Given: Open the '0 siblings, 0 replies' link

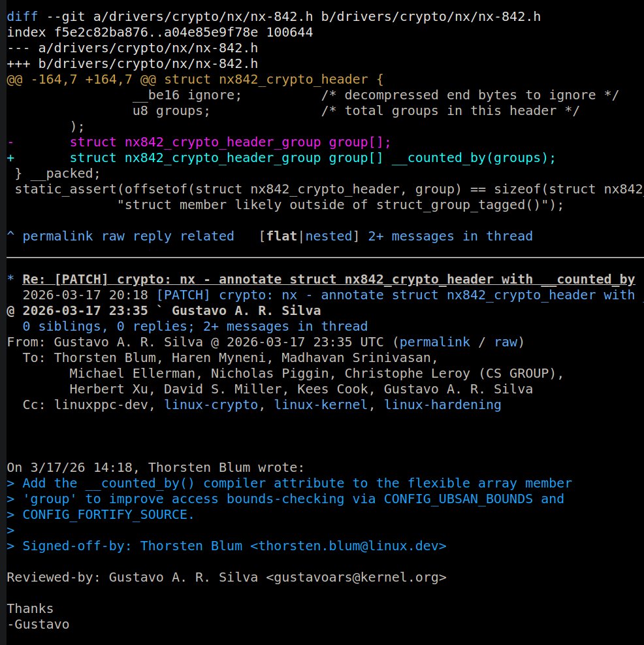Looking at the screenshot, I should [195, 326].
